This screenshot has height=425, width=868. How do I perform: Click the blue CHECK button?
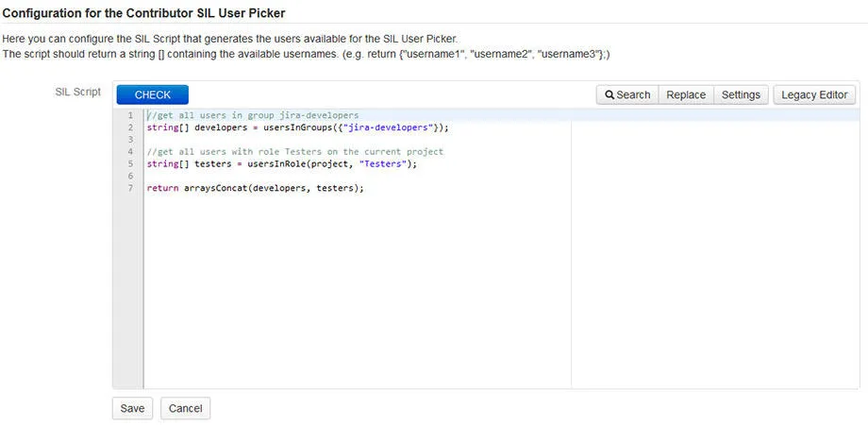click(152, 94)
